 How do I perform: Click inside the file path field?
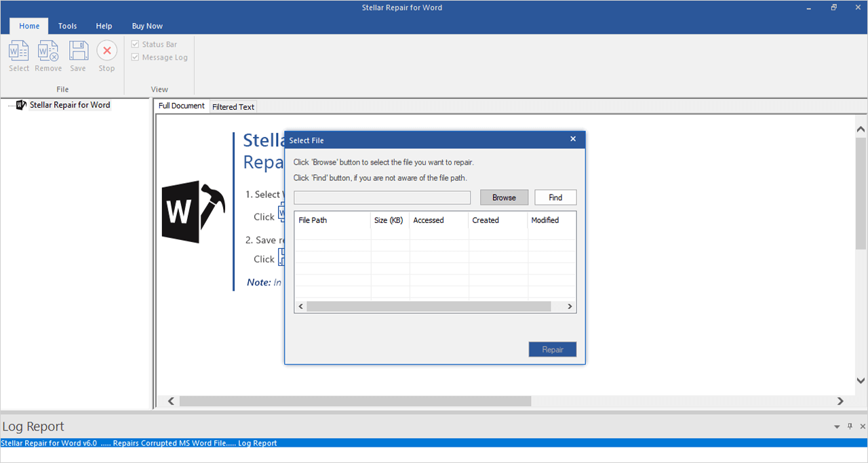pos(382,197)
